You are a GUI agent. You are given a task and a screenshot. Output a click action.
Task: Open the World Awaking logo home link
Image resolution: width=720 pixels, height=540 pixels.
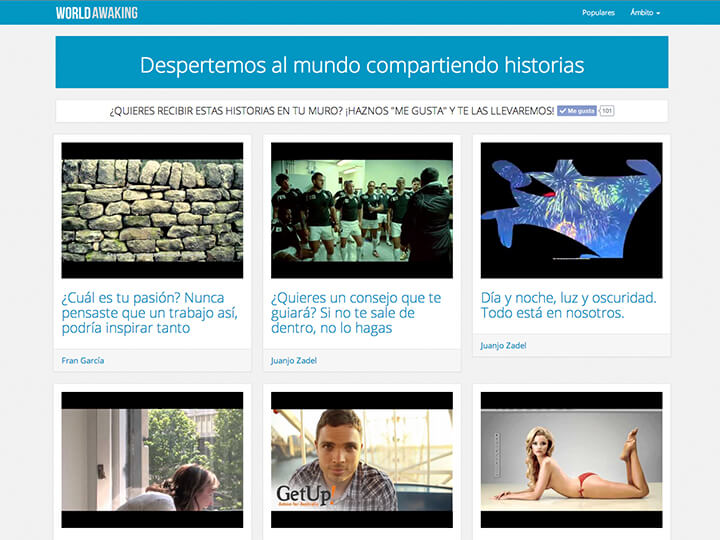[x=97, y=13]
